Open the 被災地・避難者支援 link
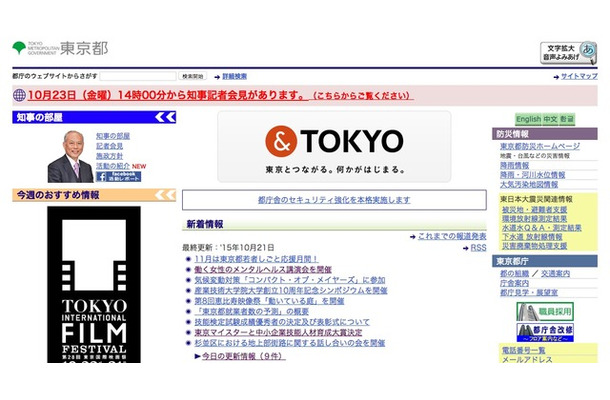 tap(535, 210)
